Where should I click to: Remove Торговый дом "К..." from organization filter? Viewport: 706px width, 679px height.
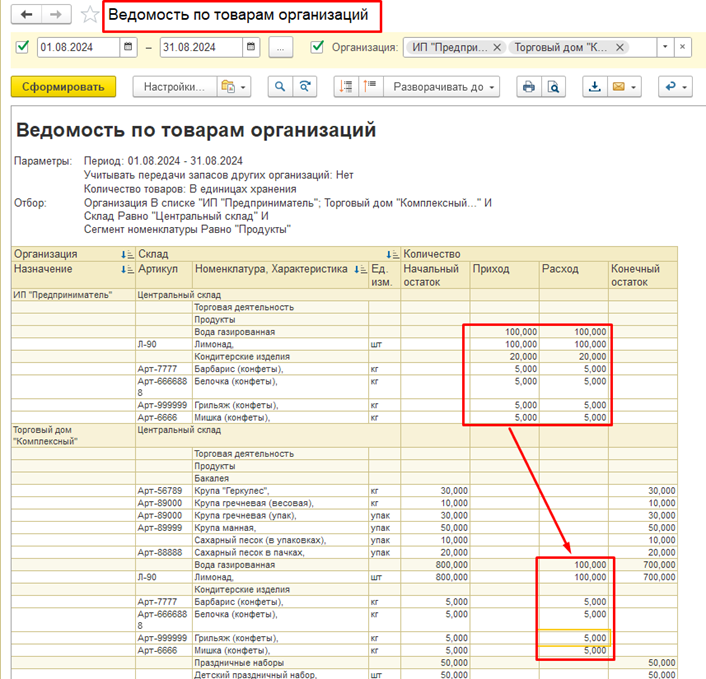620,47
